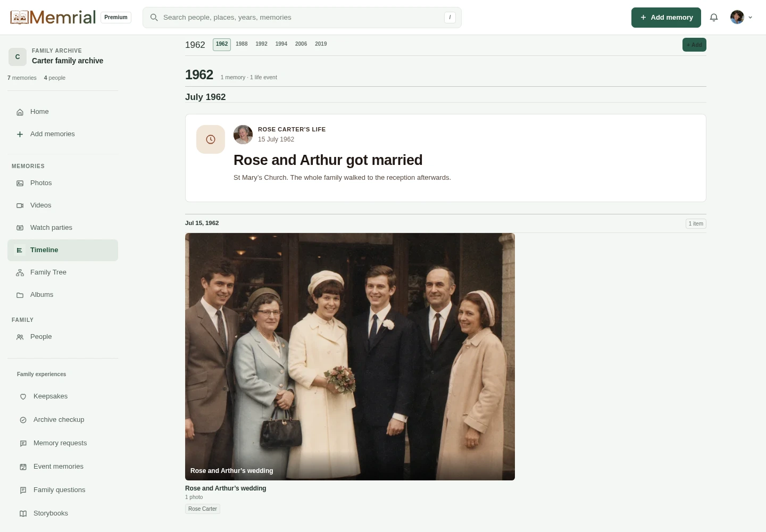The width and height of the screenshot is (766, 532).
Task: Jump to year 1988
Action: click(x=242, y=44)
